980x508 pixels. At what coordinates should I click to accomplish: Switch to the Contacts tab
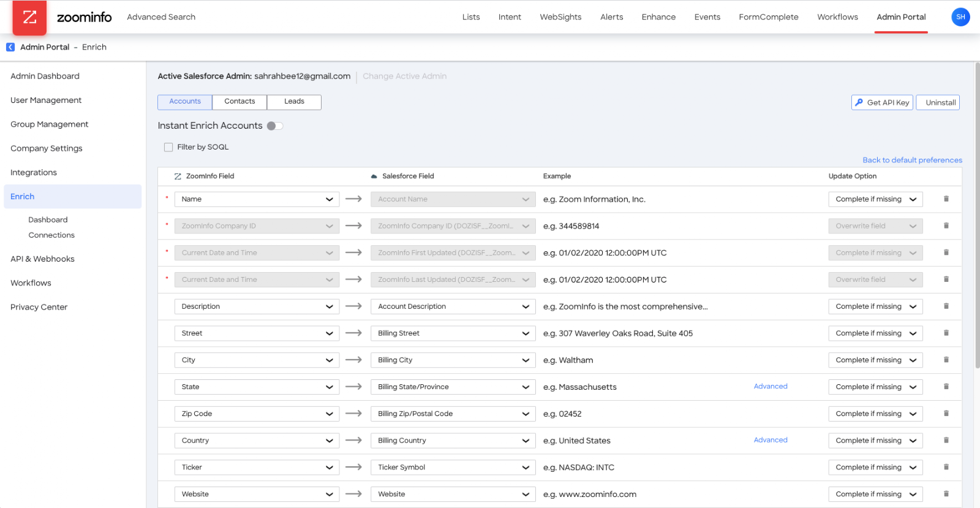239,102
